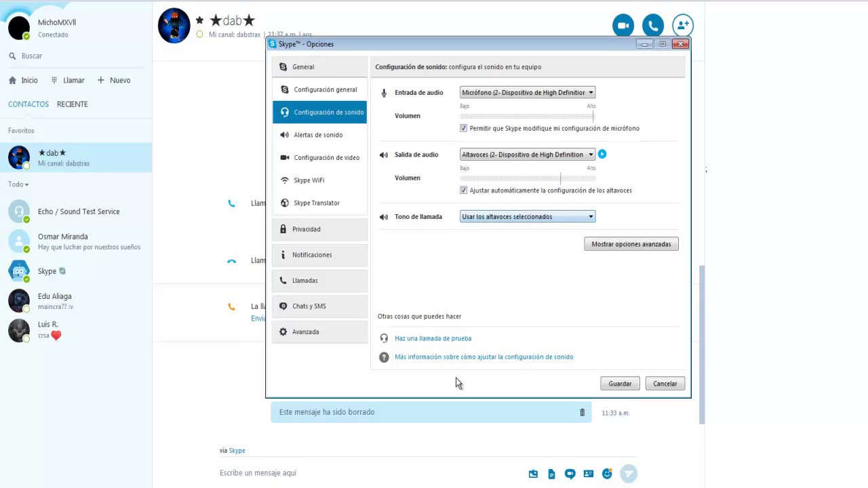Toggle Ajustar automáticamente altavoces checkbox
The image size is (868, 488).
[x=464, y=190]
